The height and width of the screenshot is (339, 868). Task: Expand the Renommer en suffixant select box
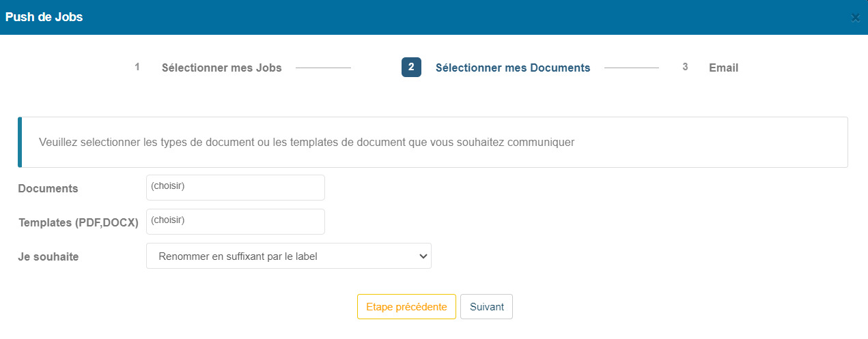click(x=289, y=256)
